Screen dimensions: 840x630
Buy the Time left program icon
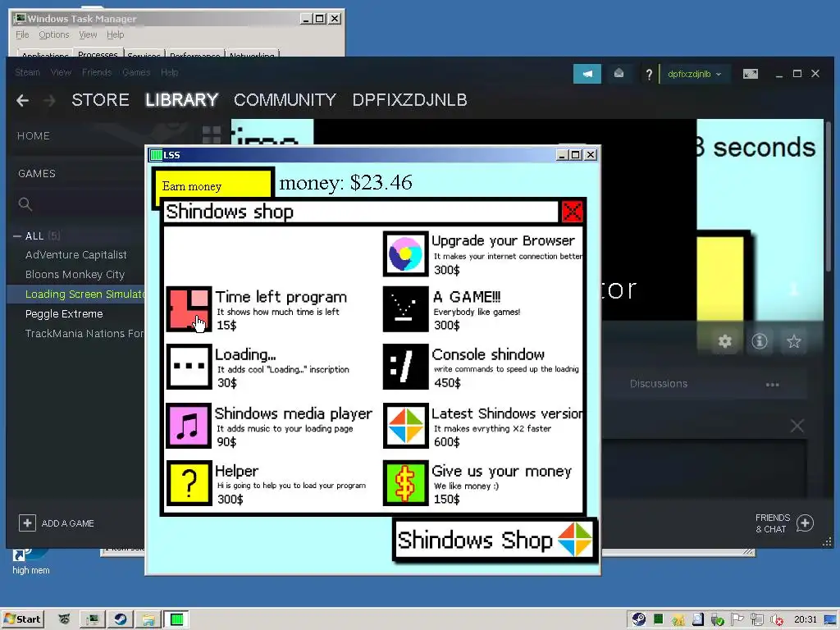tap(189, 309)
